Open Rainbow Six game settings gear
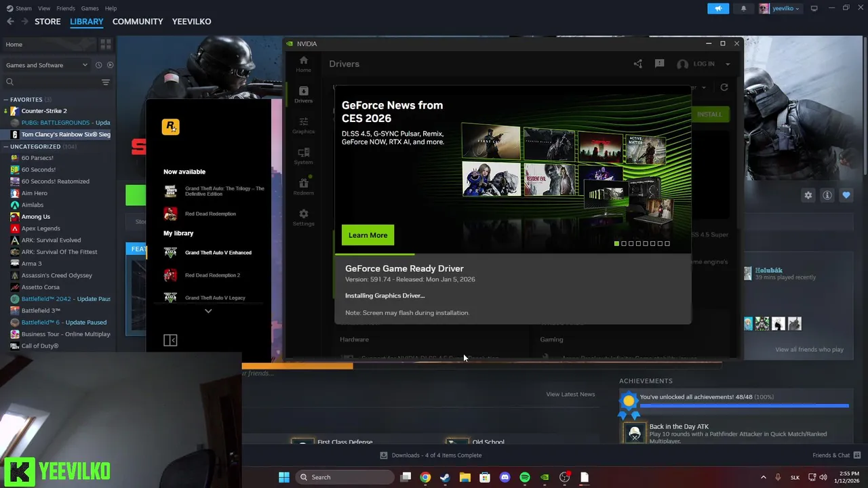This screenshot has height=488, width=868. click(x=808, y=195)
